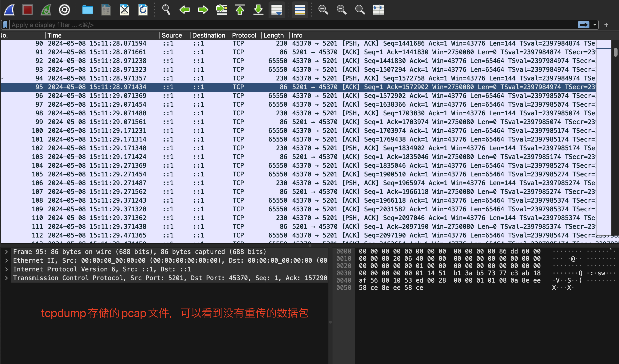
Task: Open recent display filters dropdown arrow
Action: pyautogui.click(x=595, y=25)
